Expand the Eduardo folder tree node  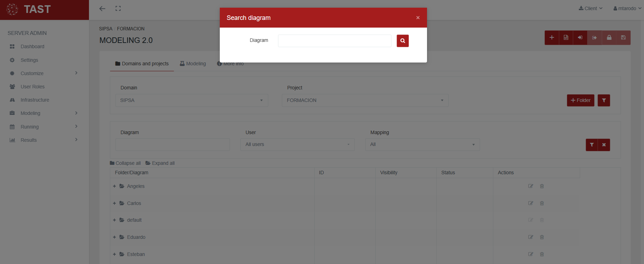(114, 237)
